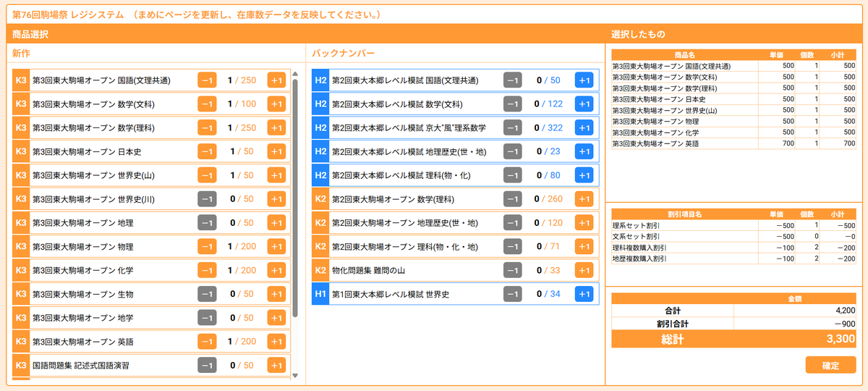Increase quantity of 第3回東大駒場オープン 国語(文理共通)
Viewport: 868px width, 391px height.
(x=276, y=80)
